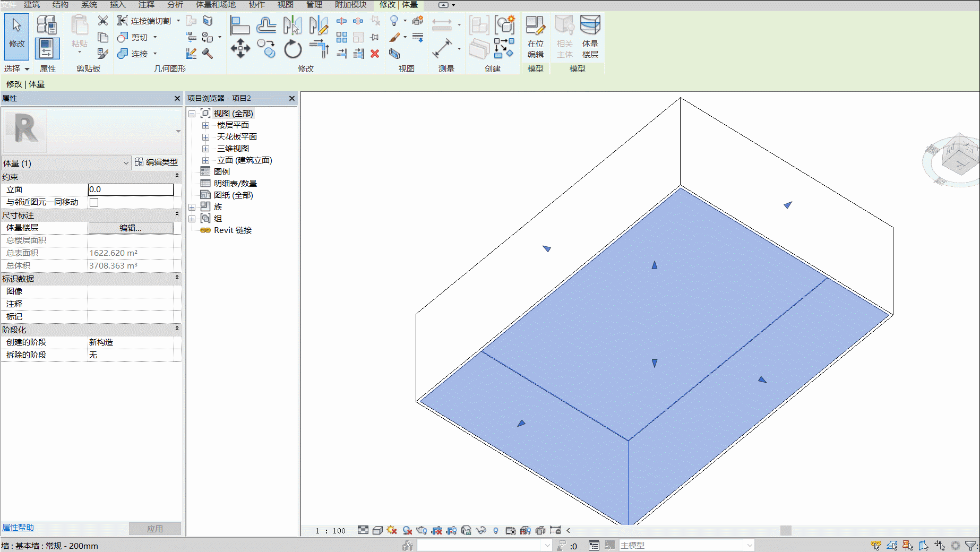
Task: Expand the Elevations tree node
Action: click(205, 160)
